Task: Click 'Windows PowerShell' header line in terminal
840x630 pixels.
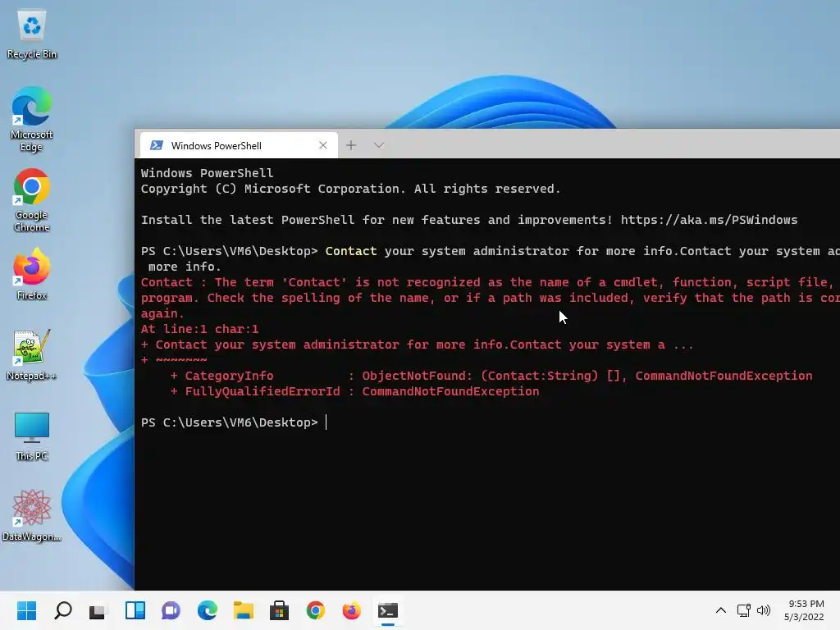Action: (x=207, y=173)
